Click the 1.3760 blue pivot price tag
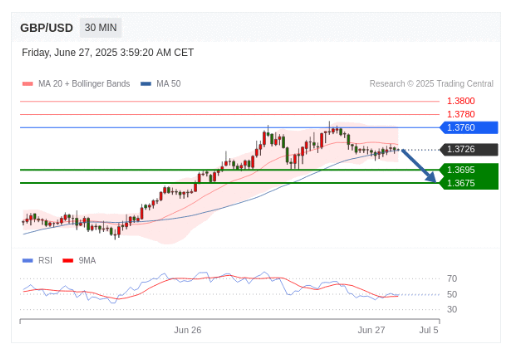 (x=469, y=128)
